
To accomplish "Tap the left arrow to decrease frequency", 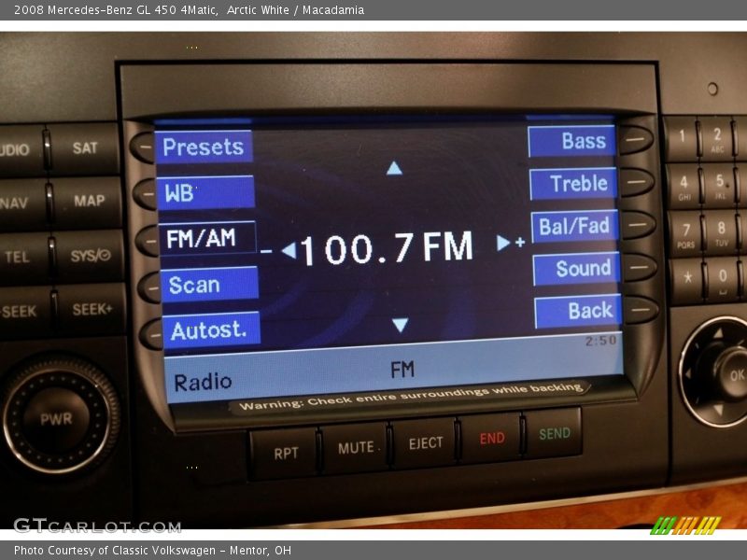I will click(289, 250).
